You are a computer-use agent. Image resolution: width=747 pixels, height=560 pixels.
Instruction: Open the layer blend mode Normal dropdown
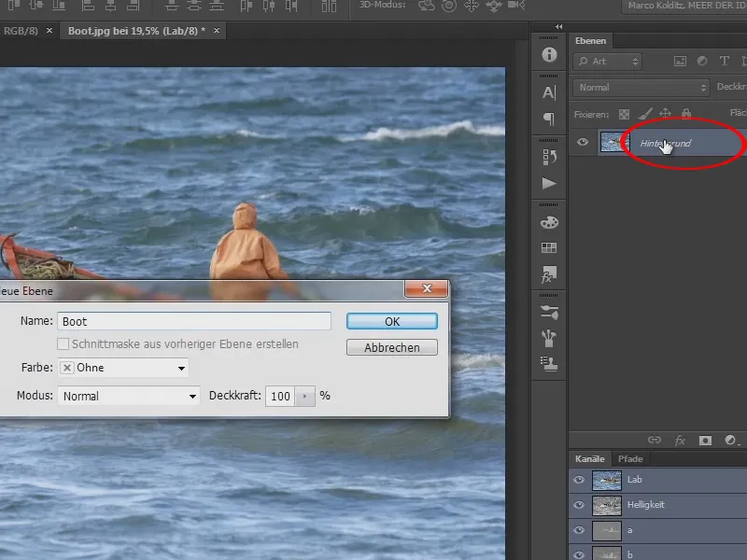coord(641,88)
